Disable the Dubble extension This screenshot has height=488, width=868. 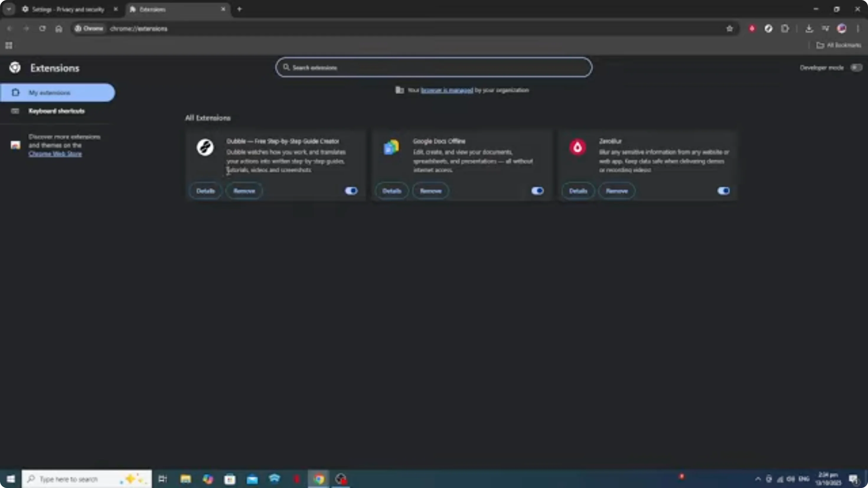coord(350,191)
